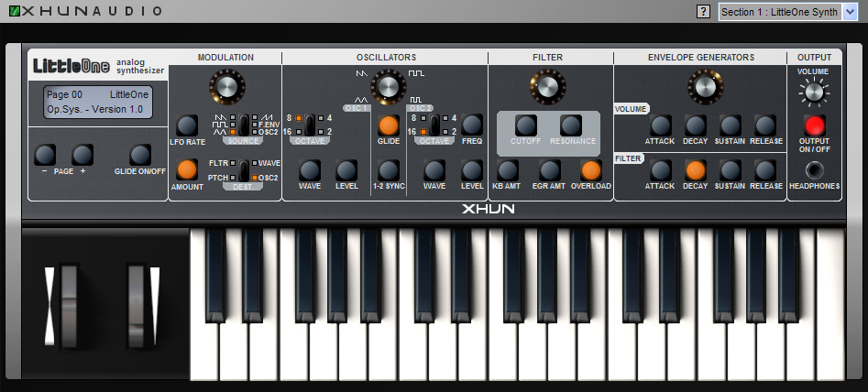Click the pitch bend wheel
The width and height of the screenshot is (868, 392).
(69, 306)
